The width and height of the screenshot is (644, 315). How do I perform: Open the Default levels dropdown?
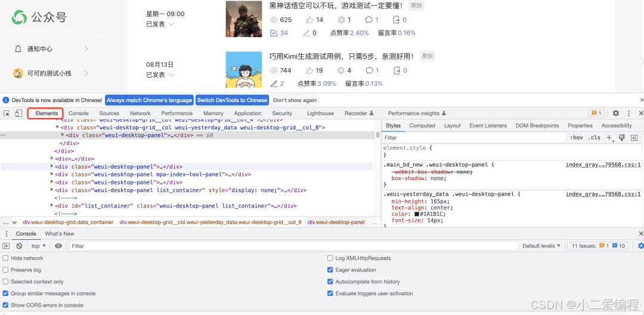click(541, 246)
